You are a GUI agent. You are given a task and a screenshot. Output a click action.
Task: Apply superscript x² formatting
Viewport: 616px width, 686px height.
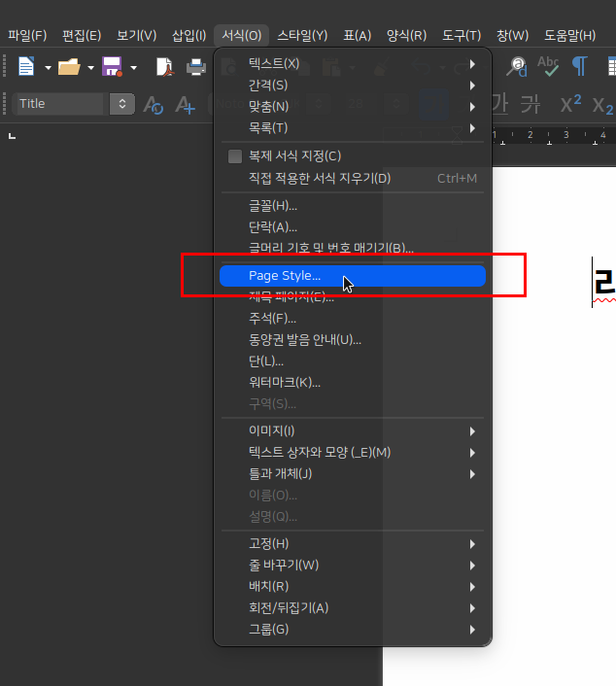[571, 104]
